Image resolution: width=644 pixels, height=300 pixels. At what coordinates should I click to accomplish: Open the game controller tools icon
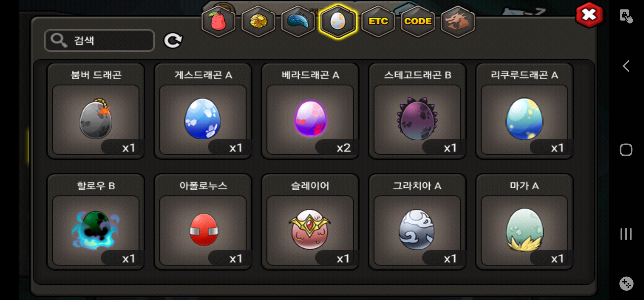[626, 284]
